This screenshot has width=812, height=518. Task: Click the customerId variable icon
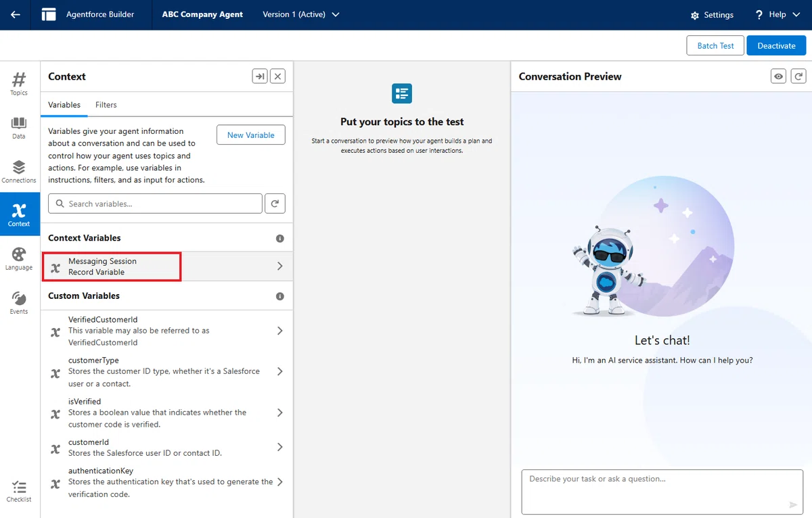pos(55,448)
